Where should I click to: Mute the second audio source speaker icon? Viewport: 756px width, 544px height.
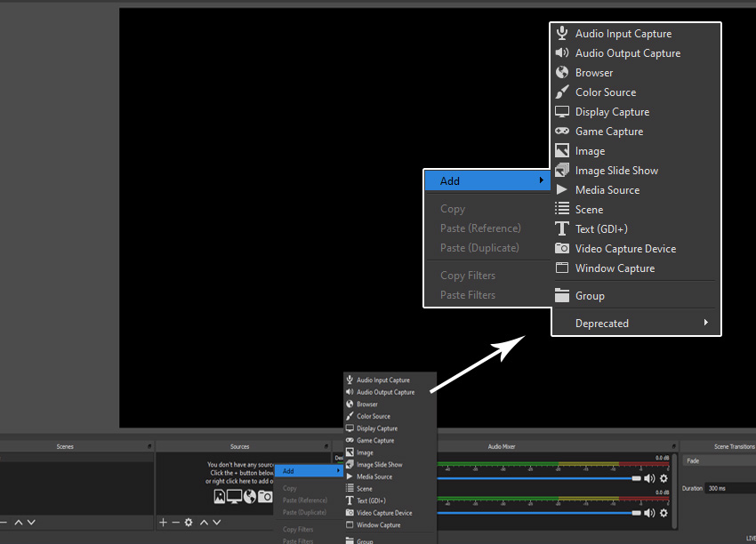coord(648,512)
